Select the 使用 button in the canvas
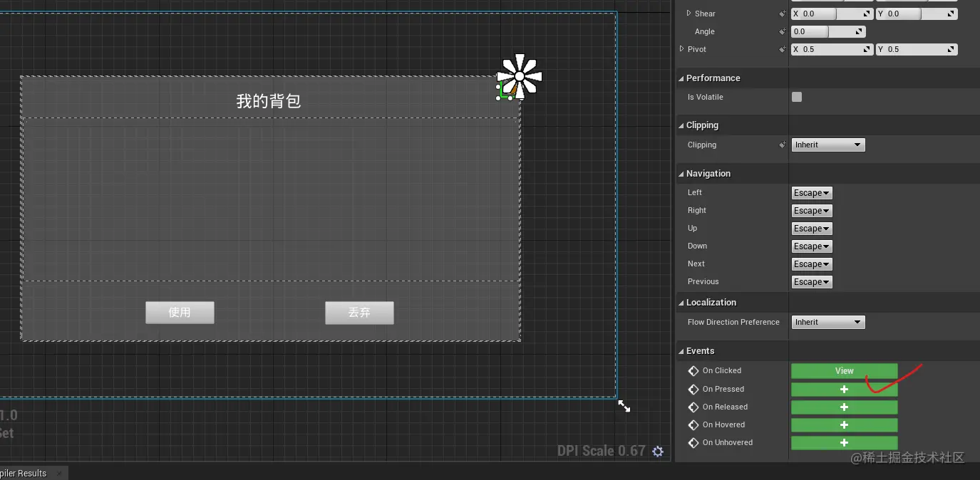Screen dimensions: 980x480 [x=180, y=313]
